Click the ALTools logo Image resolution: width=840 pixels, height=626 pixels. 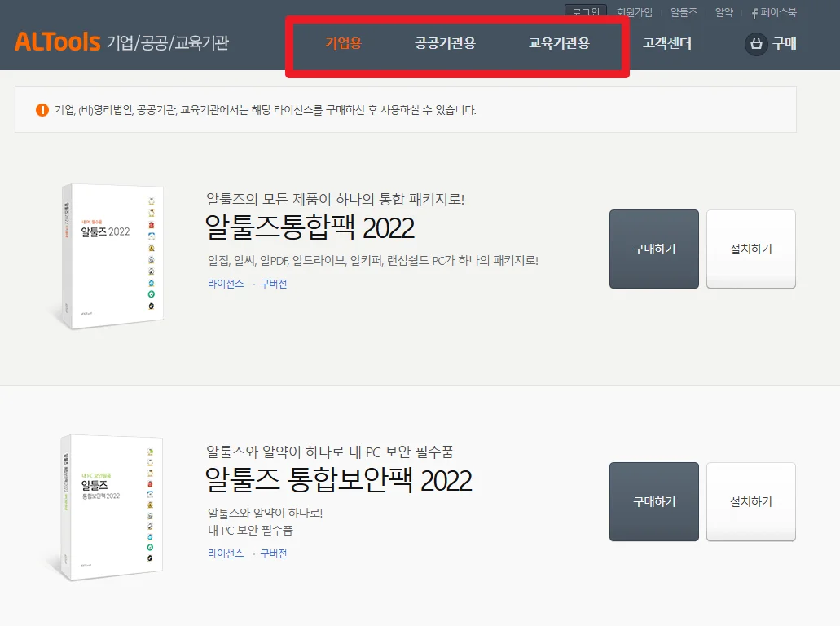coord(57,42)
